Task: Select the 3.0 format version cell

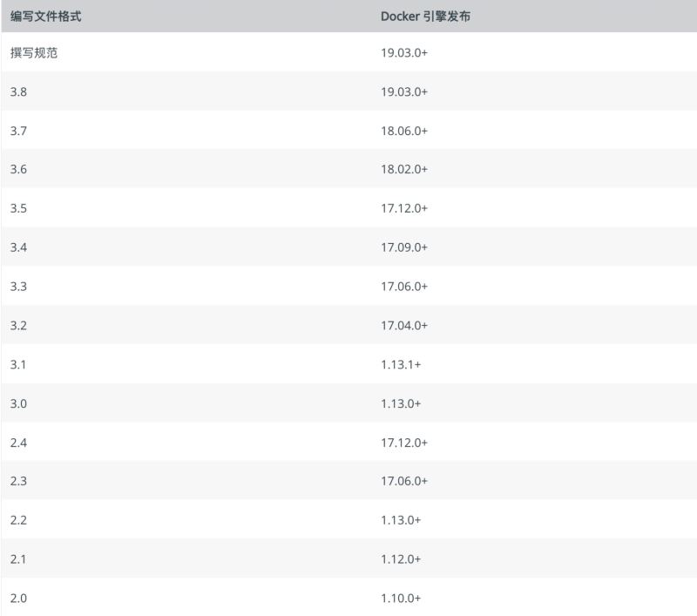Action: point(18,403)
